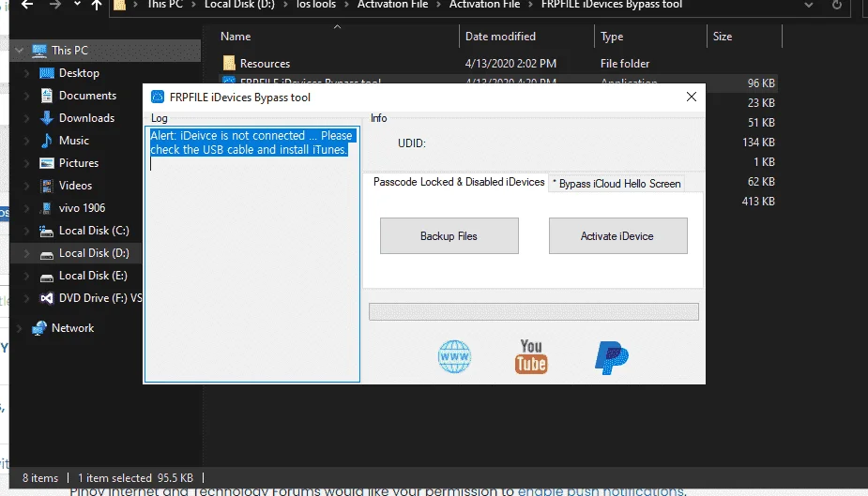Switch to Passcode Locked & Disabled iDevices tab
This screenshot has width=868, height=496.
click(459, 182)
